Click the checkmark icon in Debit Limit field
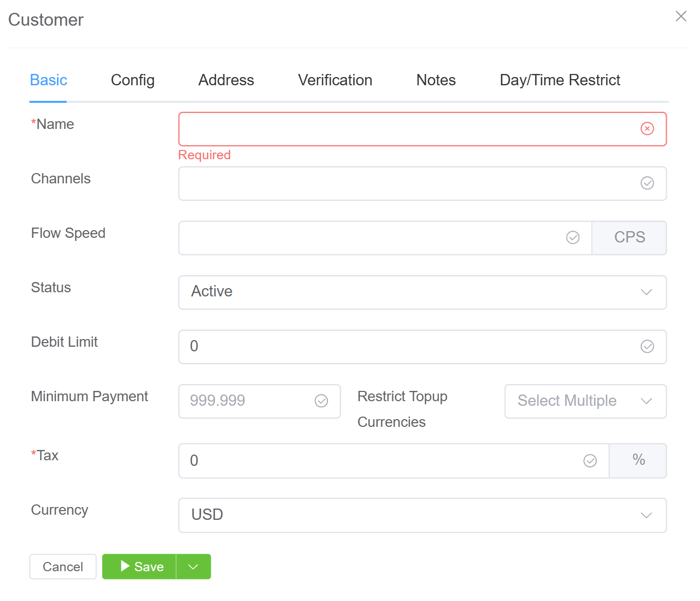The height and width of the screenshot is (601, 700). point(647,347)
